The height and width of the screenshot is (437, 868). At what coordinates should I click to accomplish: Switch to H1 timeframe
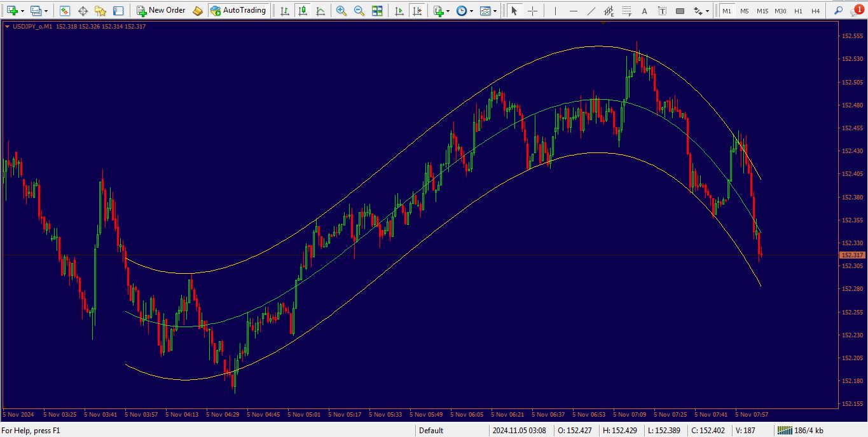[798, 11]
